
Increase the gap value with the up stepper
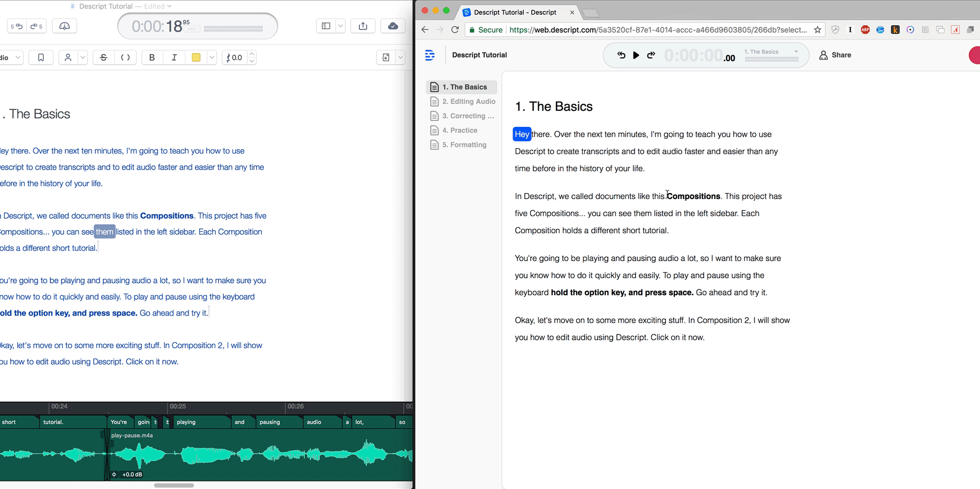(252, 54)
